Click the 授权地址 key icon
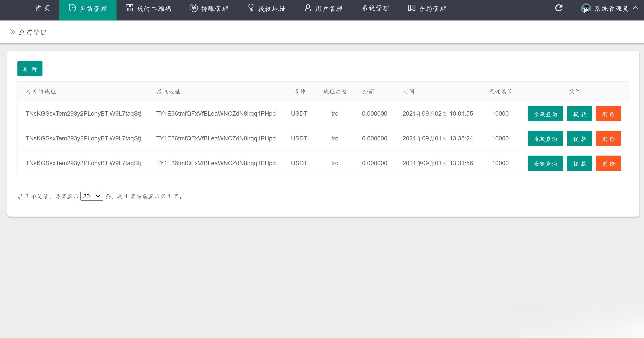Screen dimensions: 644x338 coord(251,8)
